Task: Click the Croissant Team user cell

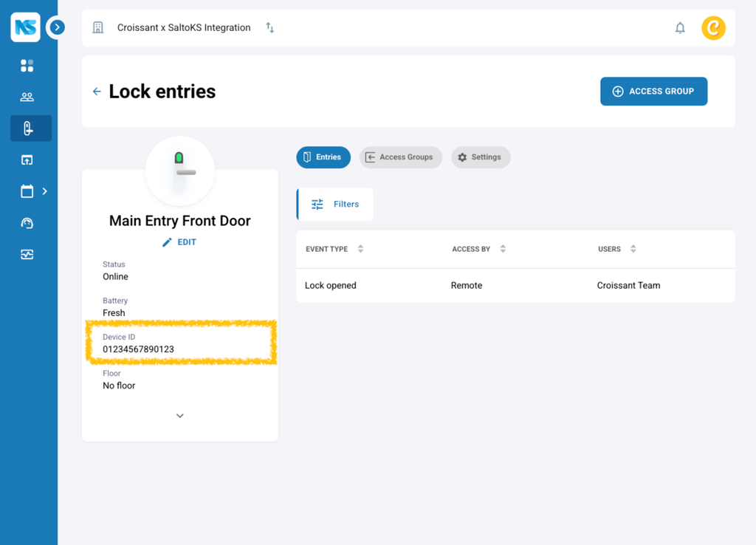Action: coord(629,286)
